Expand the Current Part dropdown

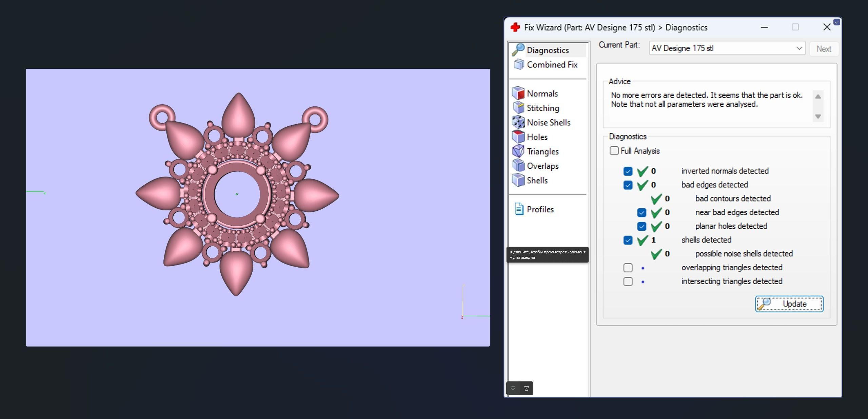799,48
